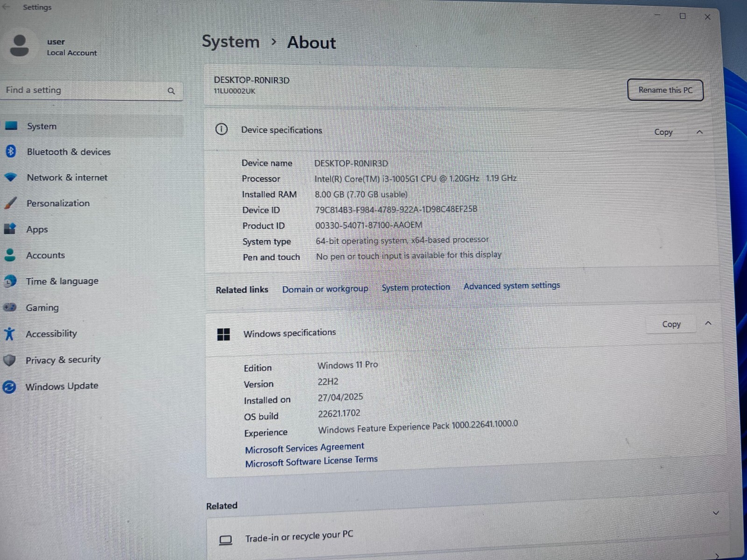Screen dimensions: 747x560
Task: Maximize the Settings window
Action: pyautogui.click(x=683, y=16)
